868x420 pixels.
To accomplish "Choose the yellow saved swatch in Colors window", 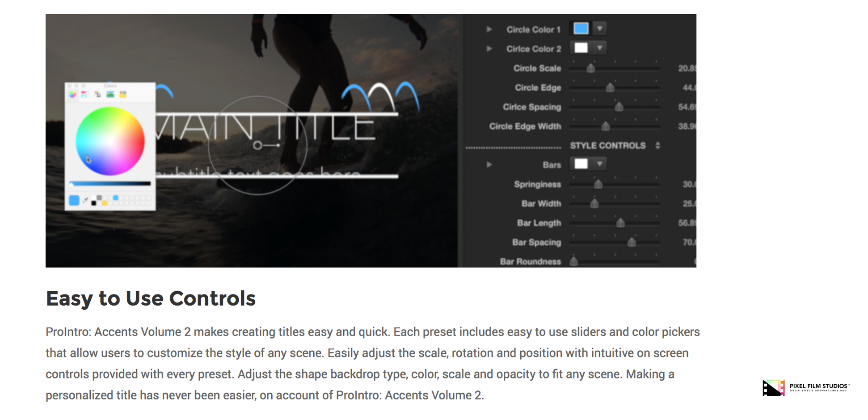I will coord(105,203).
